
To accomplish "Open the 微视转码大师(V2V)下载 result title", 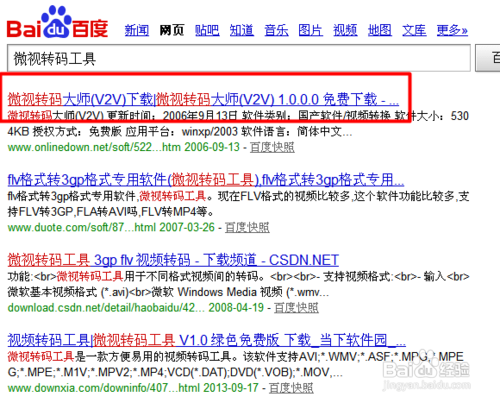I will 203,99.
